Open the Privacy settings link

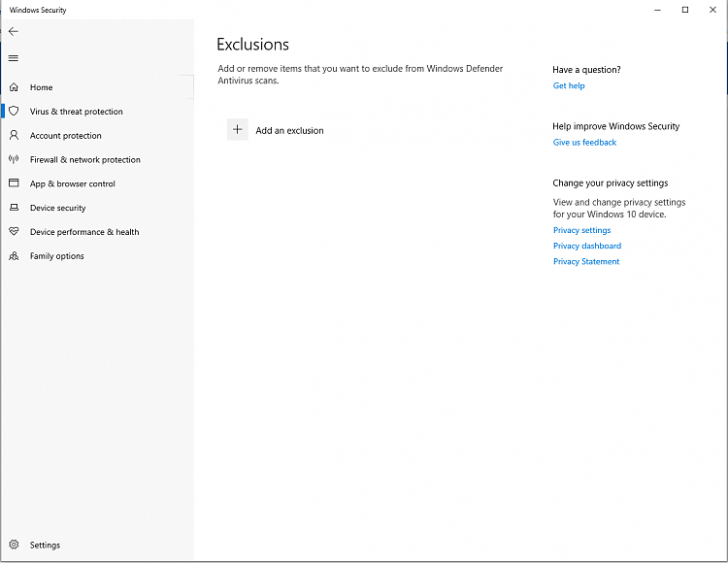(581, 230)
